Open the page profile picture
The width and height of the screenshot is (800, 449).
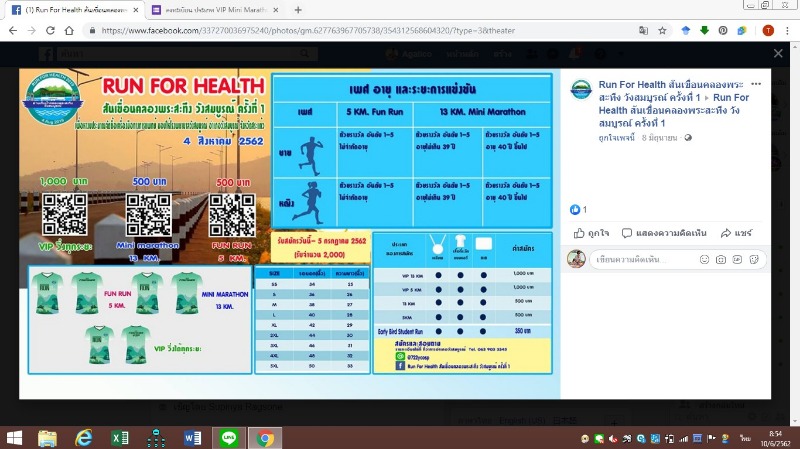click(x=581, y=90)
